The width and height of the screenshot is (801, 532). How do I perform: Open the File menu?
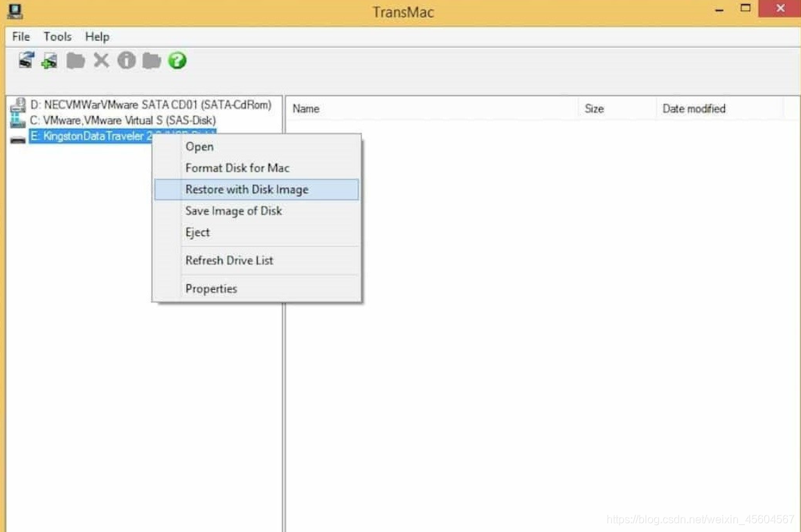tap(21, 37)
